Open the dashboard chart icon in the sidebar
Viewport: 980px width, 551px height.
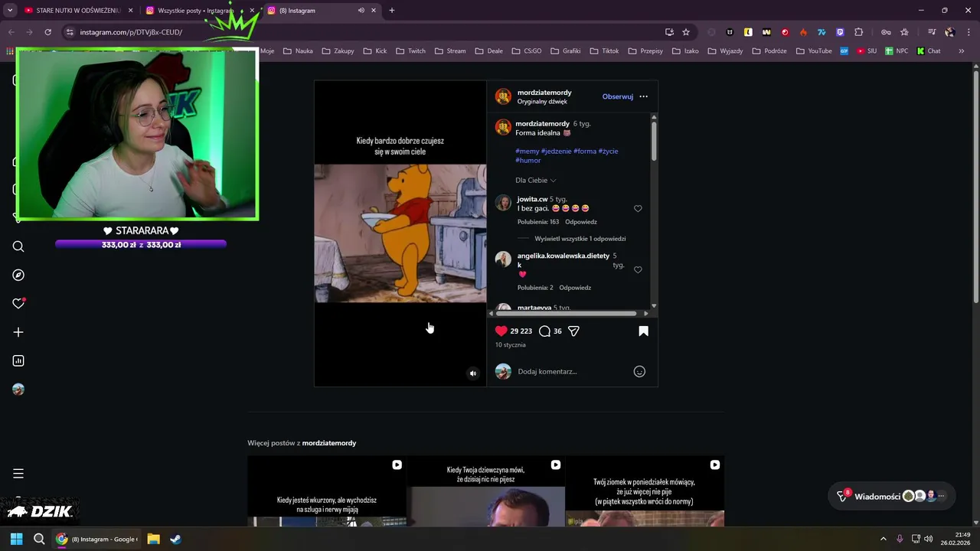(x=18, y=360)
